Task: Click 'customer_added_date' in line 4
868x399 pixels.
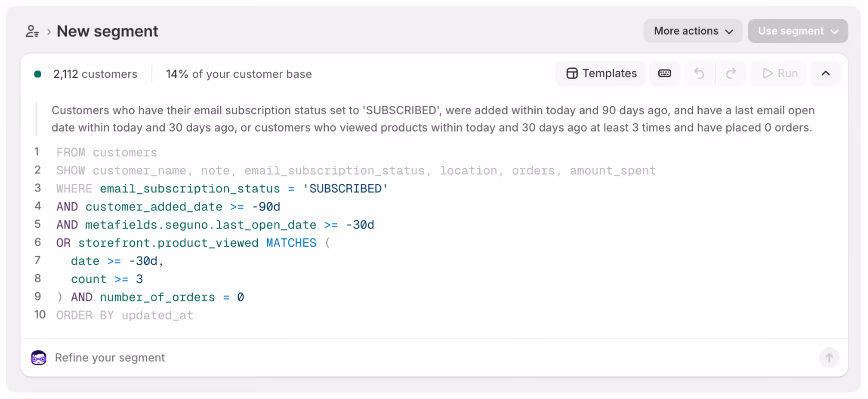Action: (154, 206)
